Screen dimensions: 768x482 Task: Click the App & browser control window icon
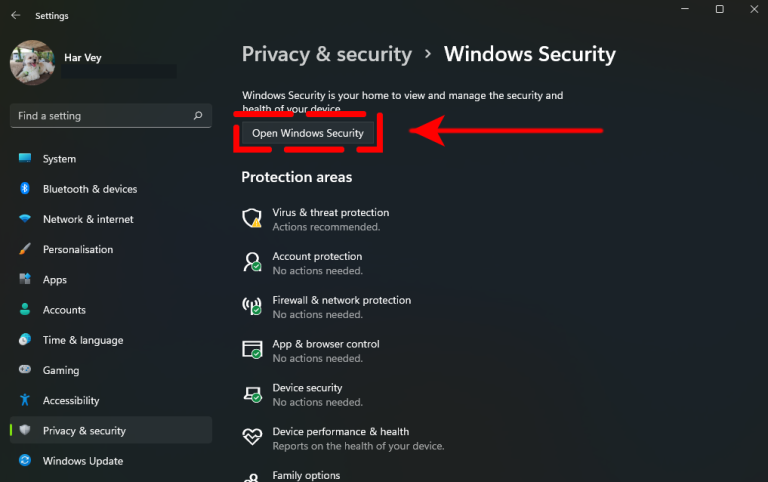click(252, 350)
